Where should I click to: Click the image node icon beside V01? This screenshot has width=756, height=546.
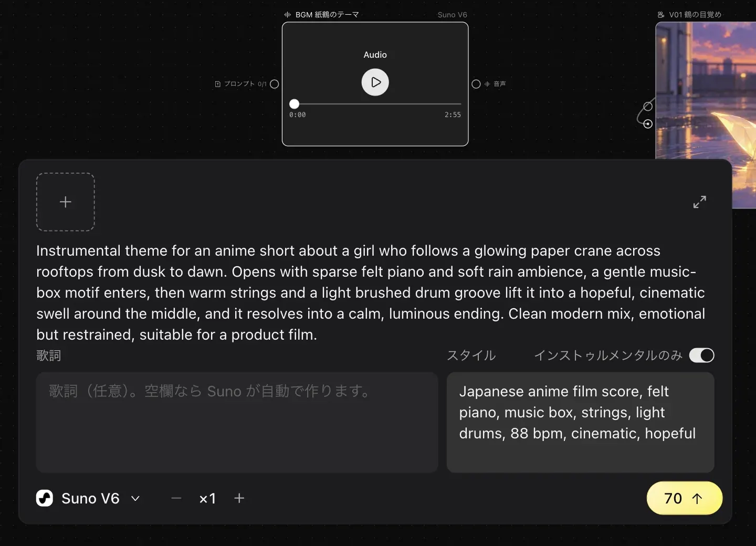pyautogui.click(x=661, y=15)
